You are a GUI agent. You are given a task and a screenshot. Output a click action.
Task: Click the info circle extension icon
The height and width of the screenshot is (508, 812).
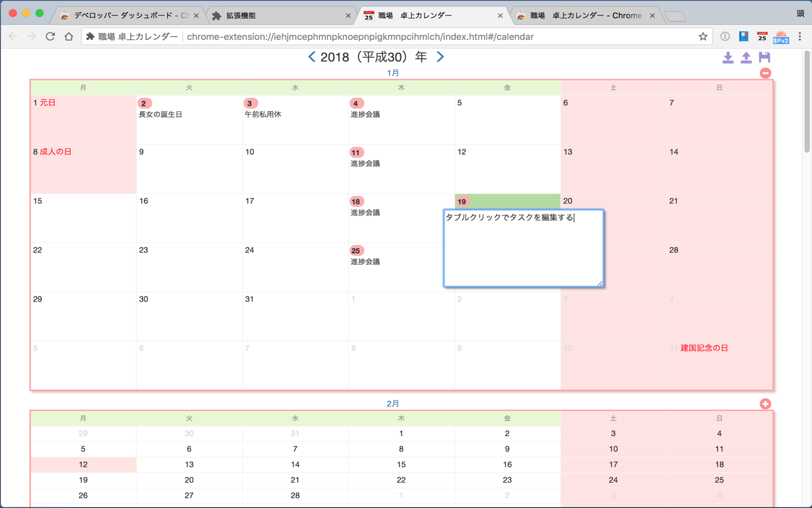coord(725,37)
